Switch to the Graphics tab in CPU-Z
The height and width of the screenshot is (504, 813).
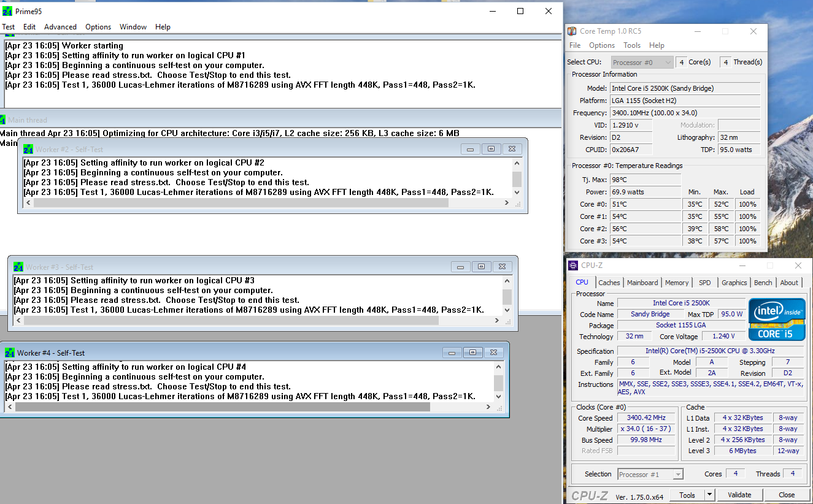pos(734,283)
